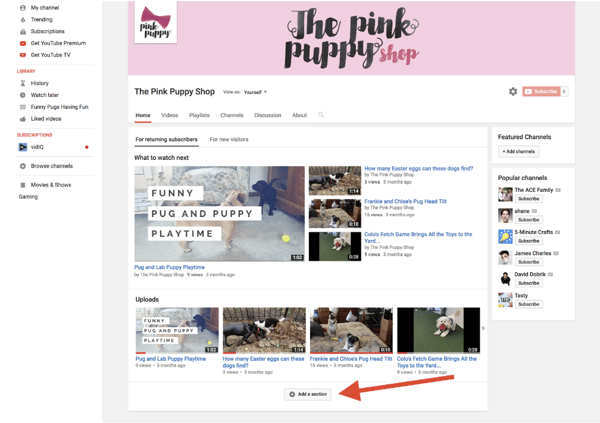The width and height of the screenshot is (600, 423).
Task: Click Uploads Pug and Puppy Playtime thumbnail
Action: [x=177, y=330]
